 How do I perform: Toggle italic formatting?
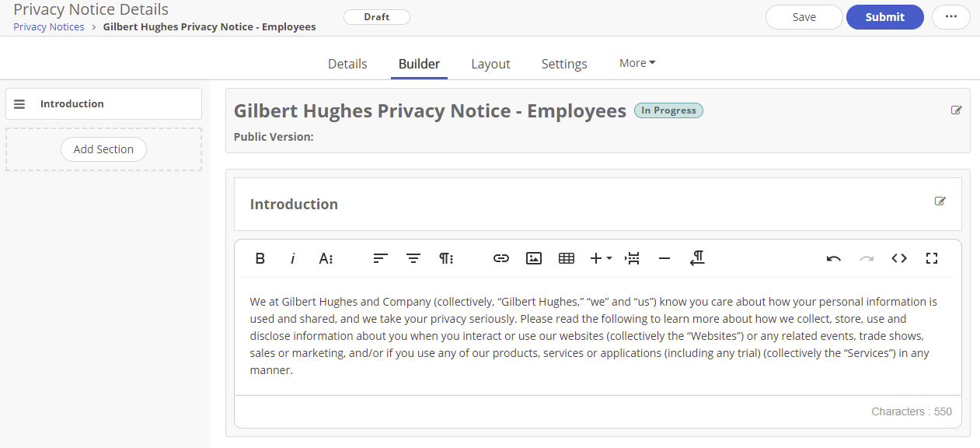(292, 258)
